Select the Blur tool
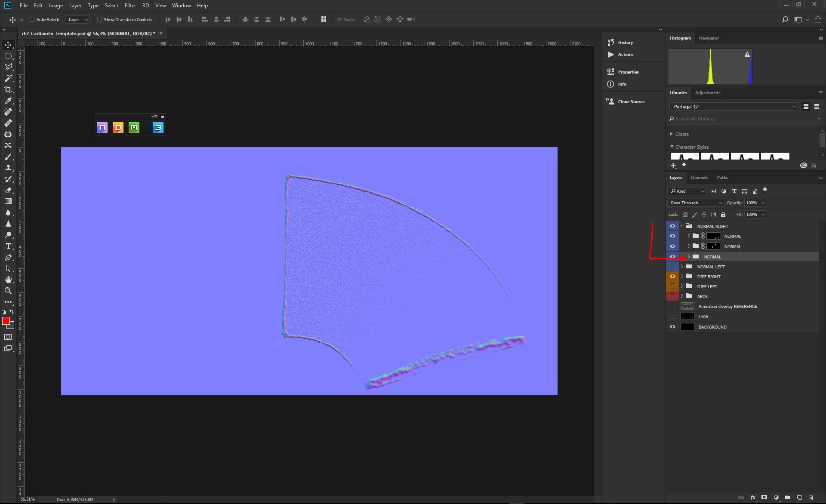This screenshot has height=504, width=826. pos(8,212)
